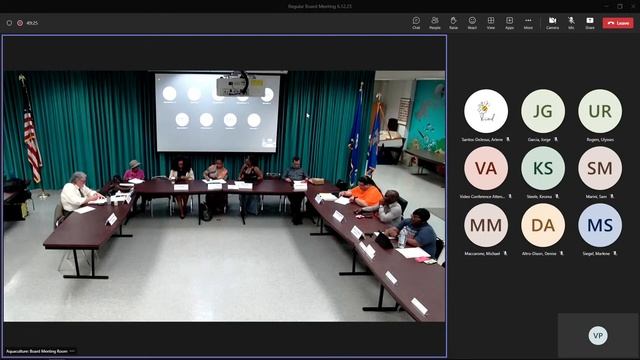This screenshot has width=640, height=360.
Task: Select the VA Video Conference avatar
Action: (486, 168)
